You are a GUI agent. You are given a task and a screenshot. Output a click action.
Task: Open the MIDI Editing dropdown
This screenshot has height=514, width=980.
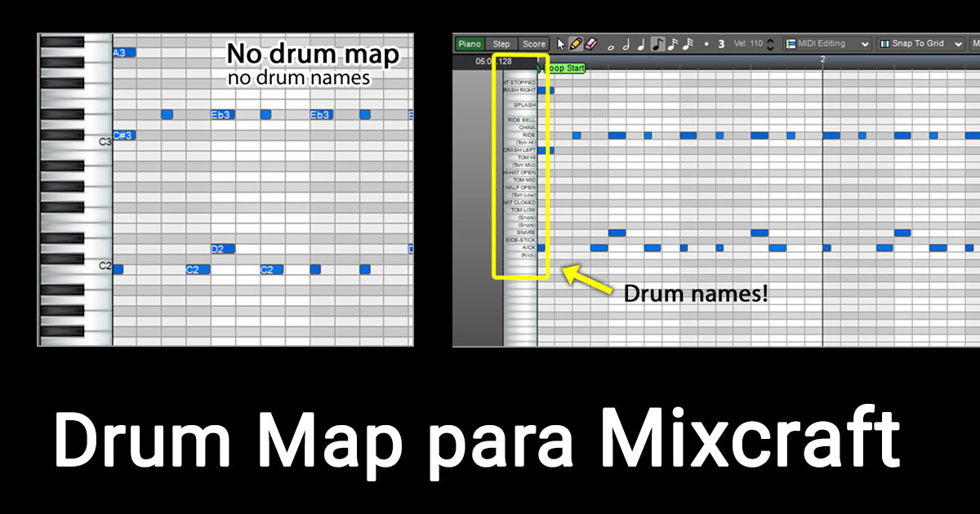tap(827, 44)
